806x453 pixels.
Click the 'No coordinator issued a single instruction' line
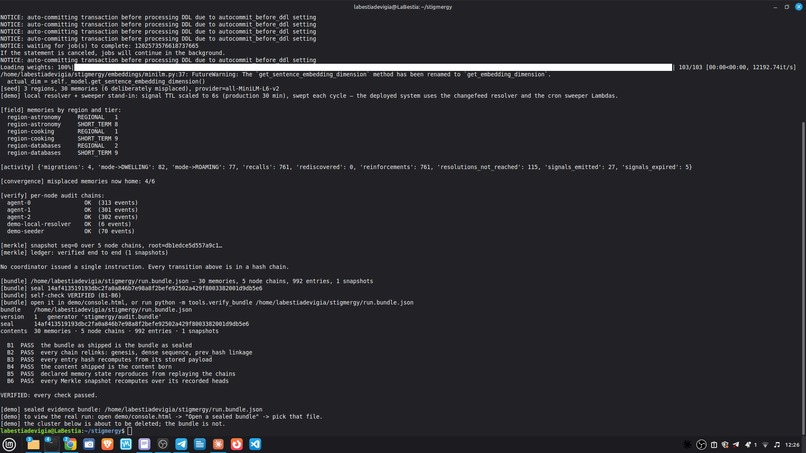pyautogui.click(x=144, y=267)
